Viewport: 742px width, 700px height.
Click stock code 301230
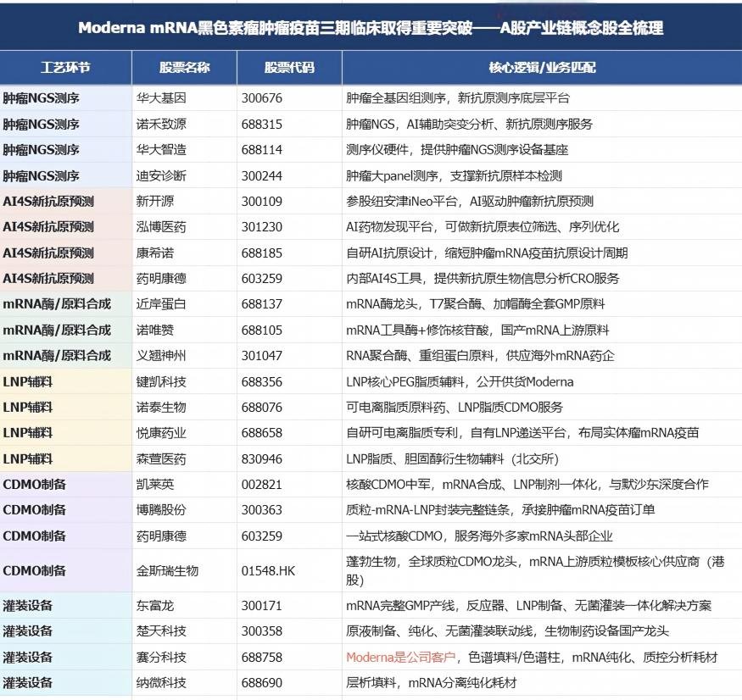(x=262, y=227)
